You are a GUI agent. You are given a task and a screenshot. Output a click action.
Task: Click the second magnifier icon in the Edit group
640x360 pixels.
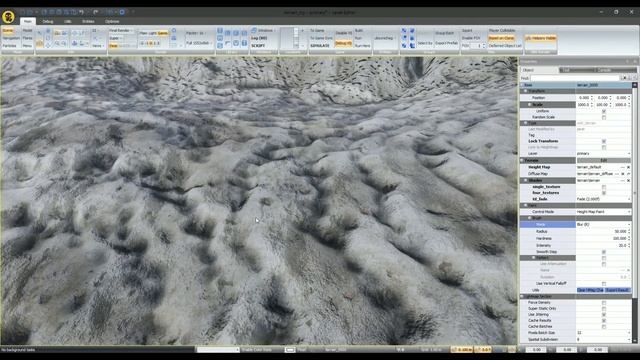64,43
